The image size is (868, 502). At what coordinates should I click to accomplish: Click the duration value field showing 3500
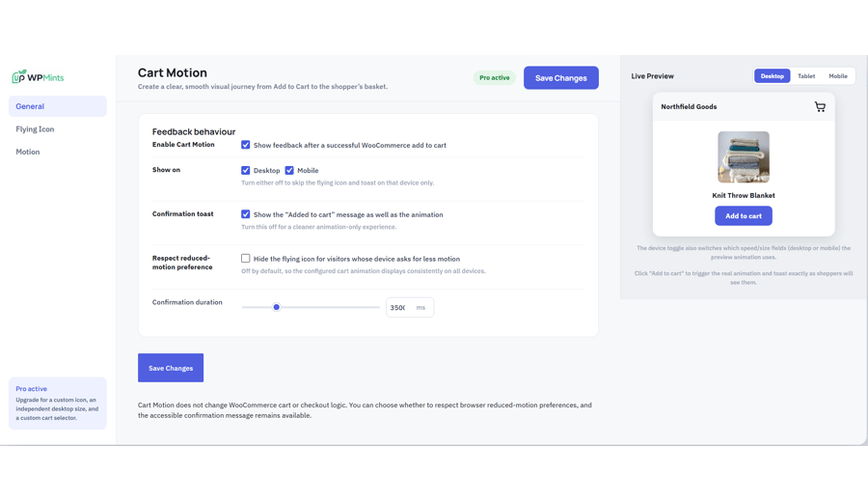[398, 308]
